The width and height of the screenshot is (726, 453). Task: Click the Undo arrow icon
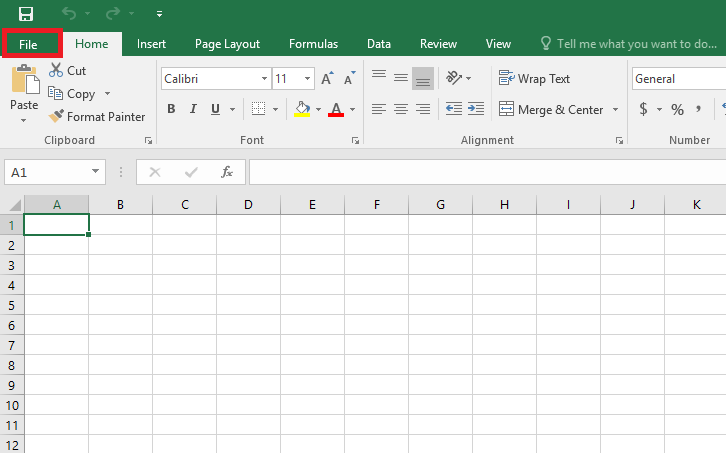point(69,14)
